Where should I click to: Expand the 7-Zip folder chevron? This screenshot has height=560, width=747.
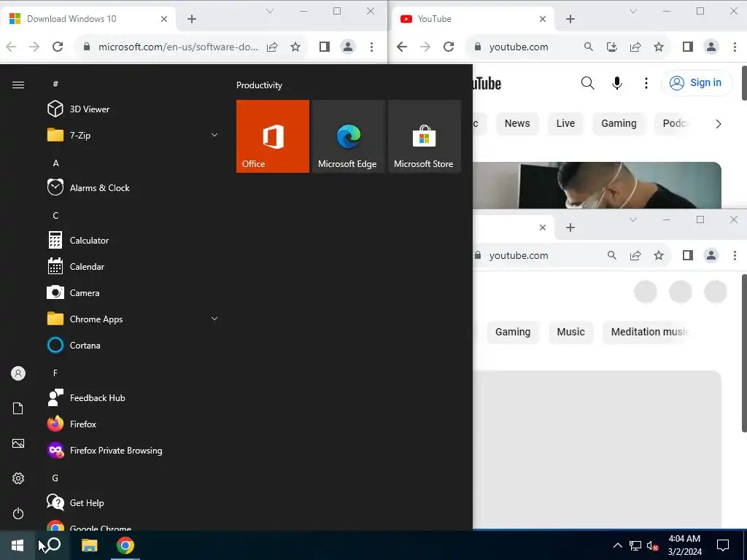[x=214, y=135]
